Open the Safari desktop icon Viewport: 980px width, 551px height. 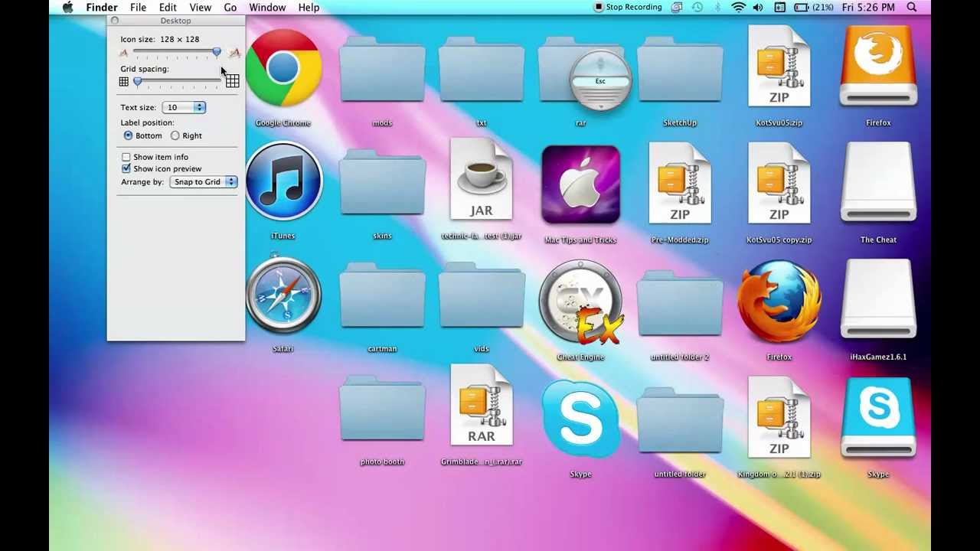point(283,295)
